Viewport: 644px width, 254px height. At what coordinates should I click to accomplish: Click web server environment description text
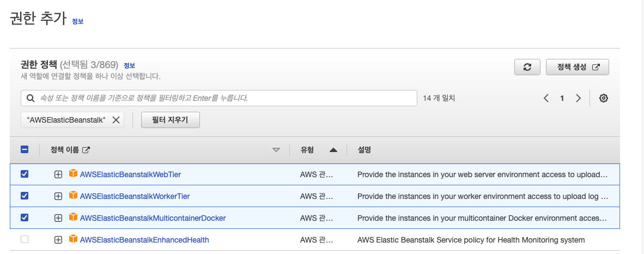[x=482, y=174]
